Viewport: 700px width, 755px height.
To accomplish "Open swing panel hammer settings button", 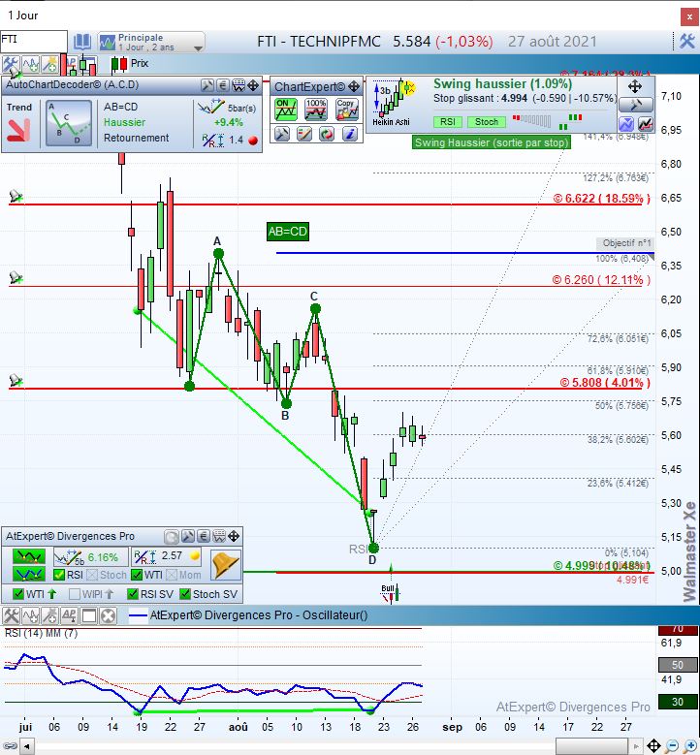I will (x=636, y=105).
